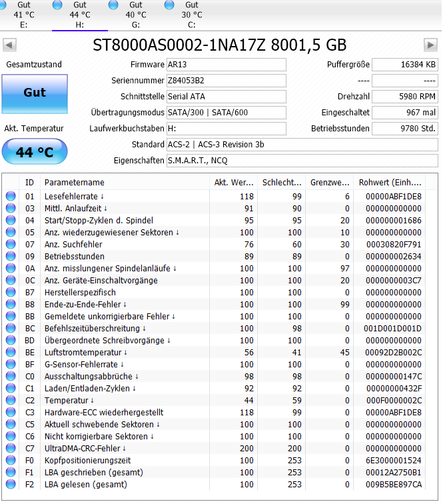Click status orb for Aktuell schwebende Sektoren
This screenshot has height=504, width=447.
coord(11,424)
